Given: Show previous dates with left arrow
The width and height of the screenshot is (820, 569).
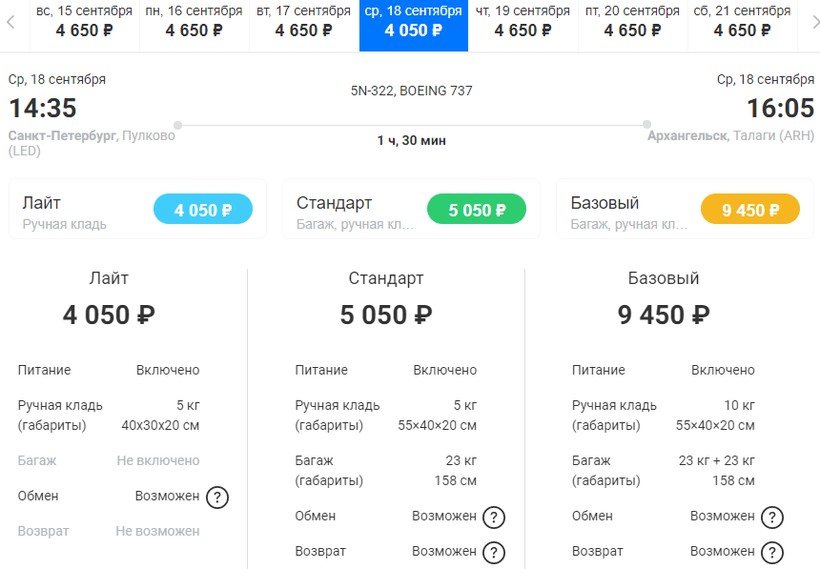Looking at the screenshot, I should [10, 22].
